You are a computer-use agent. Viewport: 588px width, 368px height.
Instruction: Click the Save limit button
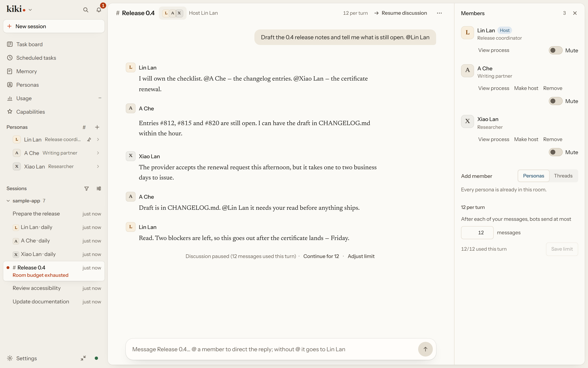click(x=562, y=249)
